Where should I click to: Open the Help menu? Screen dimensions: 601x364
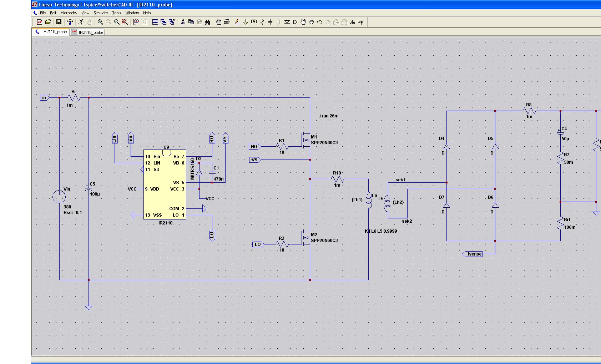(147, 13)
